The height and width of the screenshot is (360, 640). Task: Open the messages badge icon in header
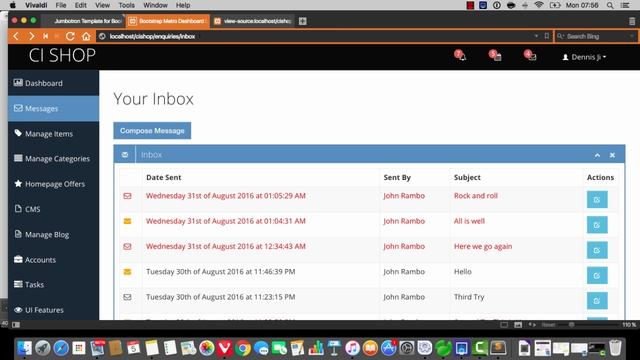[x=530, y=56]
